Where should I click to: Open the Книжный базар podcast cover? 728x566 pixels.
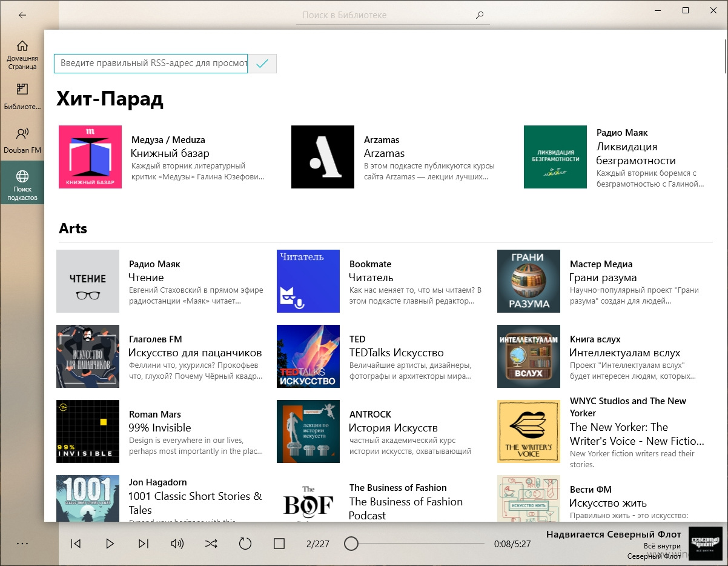90,157
